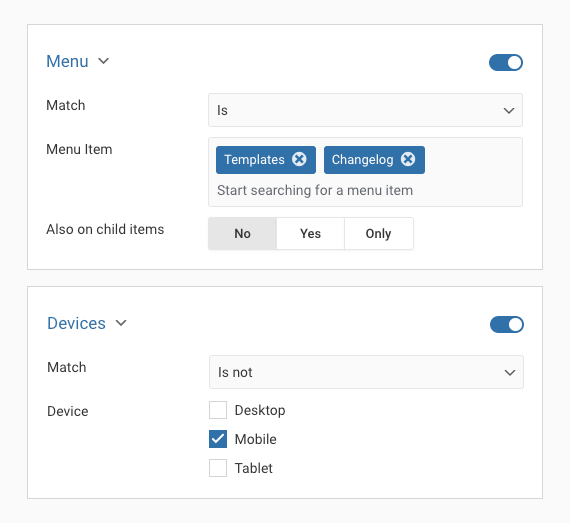Select No for child items
This screenshot has width=570, height=523.
[242, 233]
